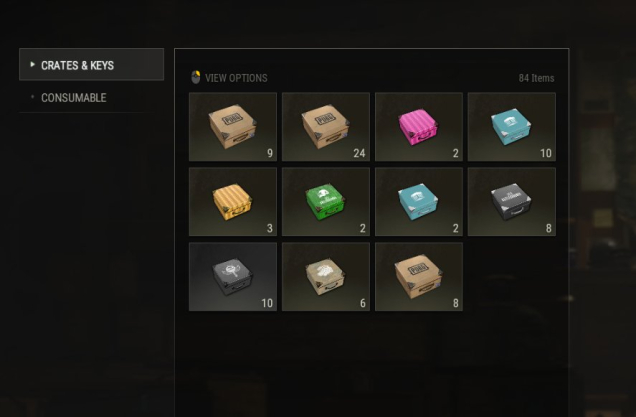Select the tan crate with quantity 6

tap(326, 277)
